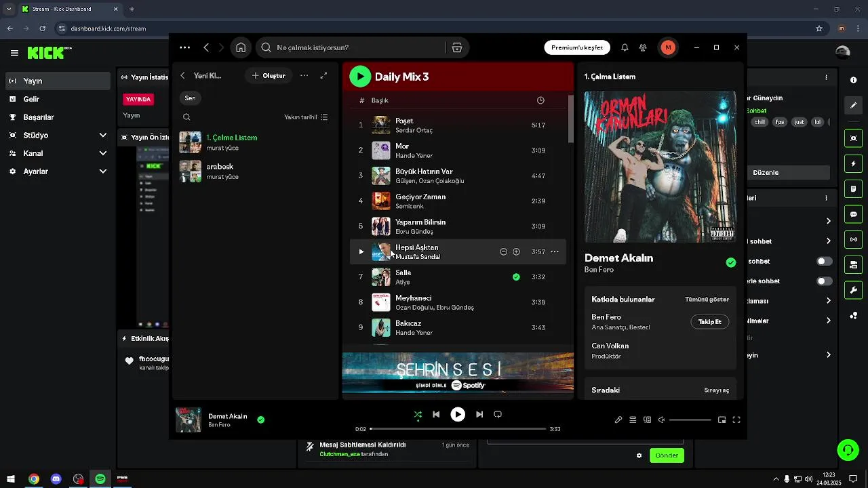Open Kick wrench tools icon in right toolbar
The image size is (868, 488).
[x=853, y=290]
